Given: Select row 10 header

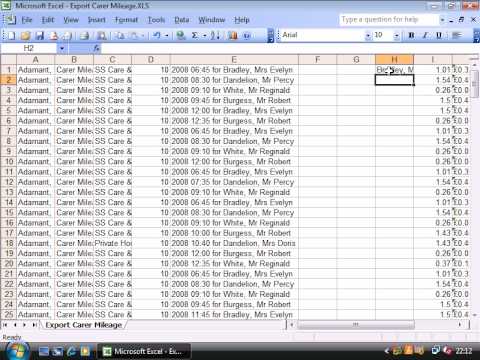Looking at the screenshot, I should [x=8, y=162].
